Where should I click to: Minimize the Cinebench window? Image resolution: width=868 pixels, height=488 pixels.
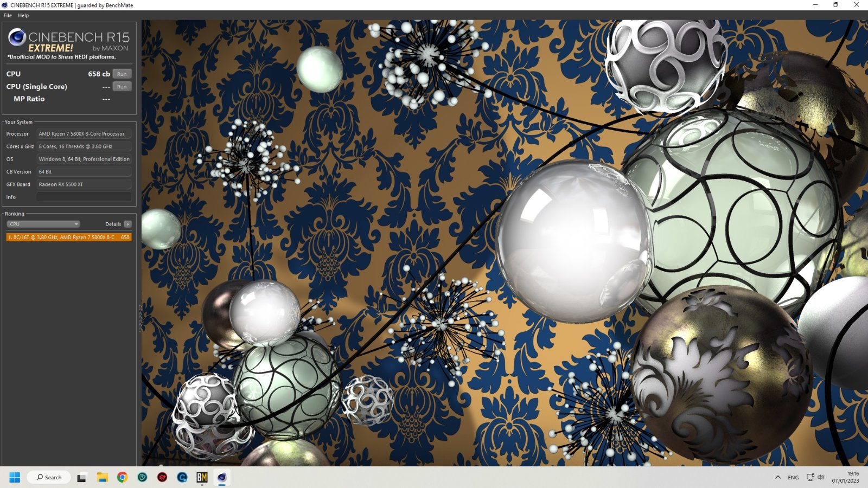(x=815, y=5)
